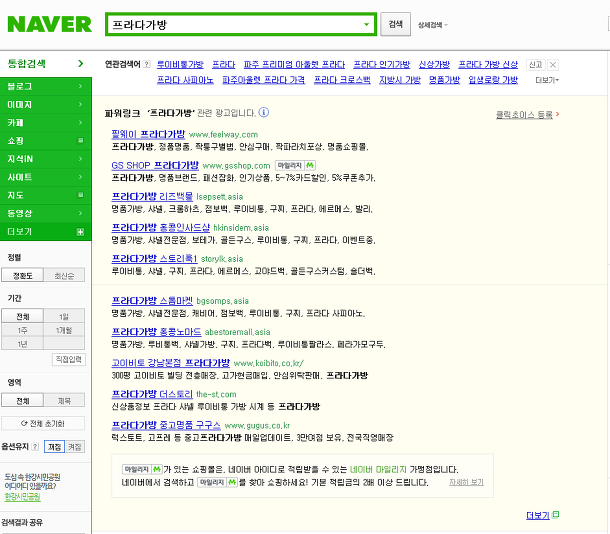Click the new window icon beside 지도
The width and height of the screenshot is (610, 534).
81,195
